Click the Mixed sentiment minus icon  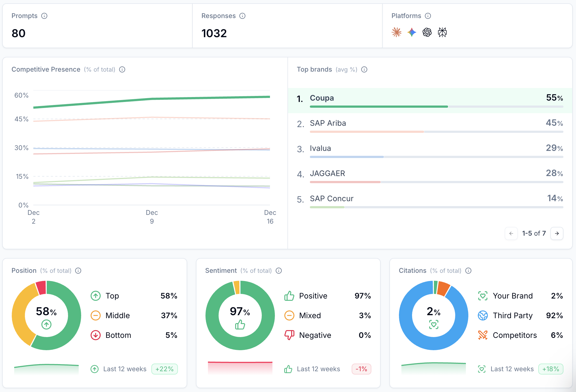[290, 315]
